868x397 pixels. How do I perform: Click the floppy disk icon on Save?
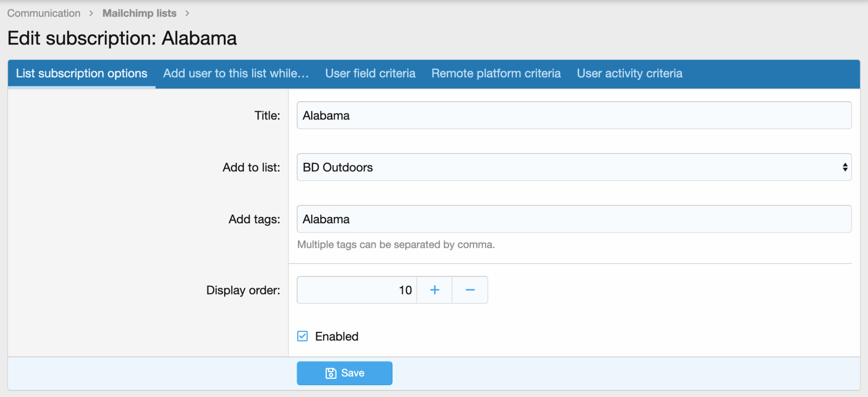331,373
